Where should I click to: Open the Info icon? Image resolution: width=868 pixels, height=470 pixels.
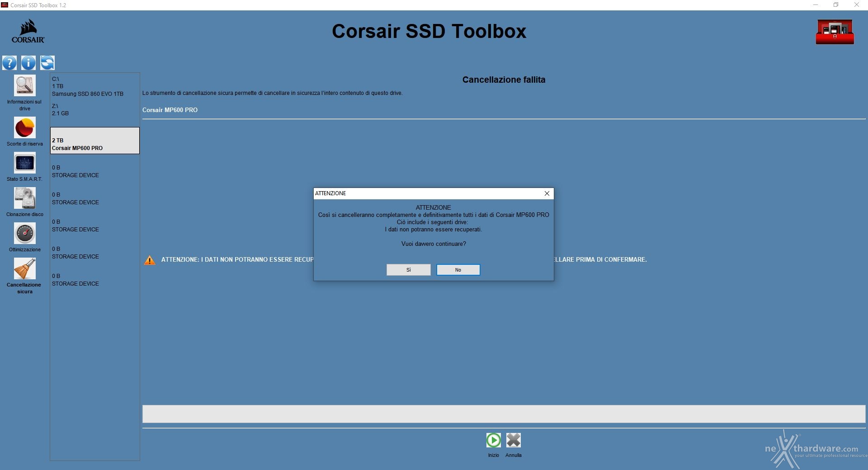(x=28, y=63)
